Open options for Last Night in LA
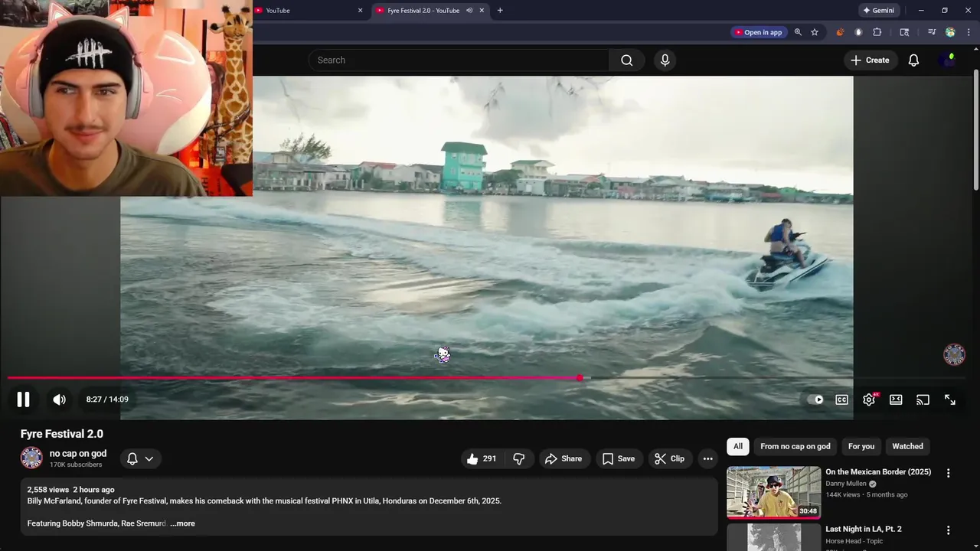Image resolution: width=980 pixels, height=551 pixels. (x=948, y=530)
